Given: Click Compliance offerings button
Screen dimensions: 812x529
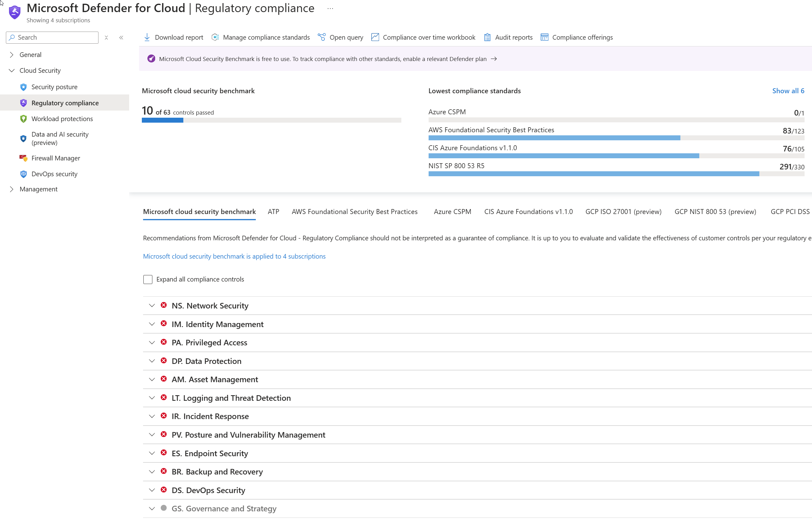Looking at the screenshot, I should pos(577,37).
